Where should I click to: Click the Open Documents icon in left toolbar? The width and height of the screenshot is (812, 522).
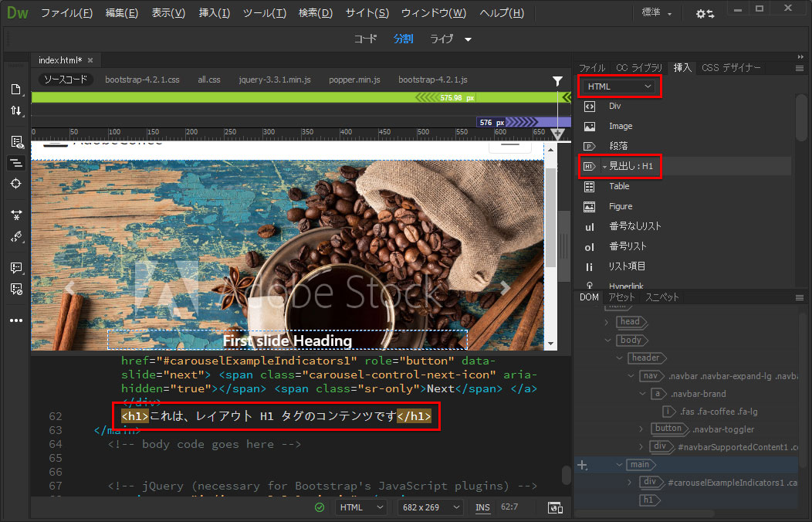tap(15, 90)
